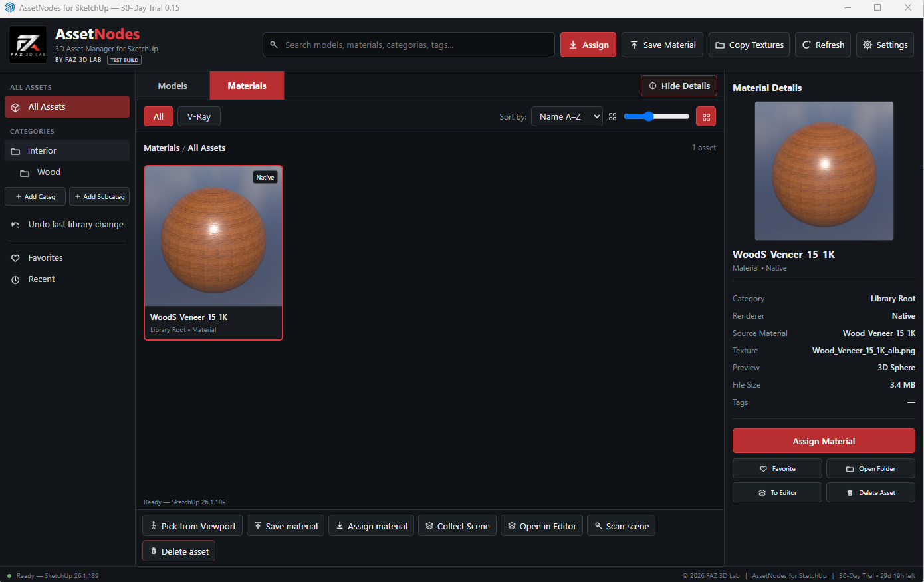Select the All filter chip
The height and width of the screenshot is (582, 924).
pyautogui.click(x=158, y=116)
